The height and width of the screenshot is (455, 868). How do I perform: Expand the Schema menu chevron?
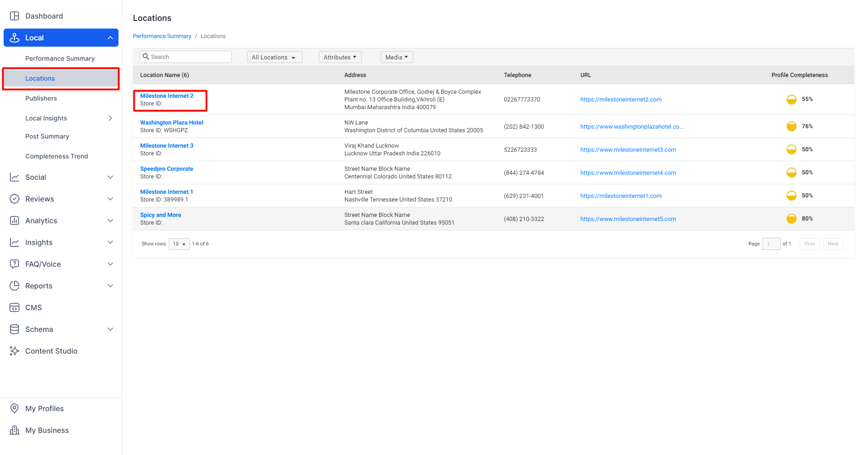[x=110, y=329]
